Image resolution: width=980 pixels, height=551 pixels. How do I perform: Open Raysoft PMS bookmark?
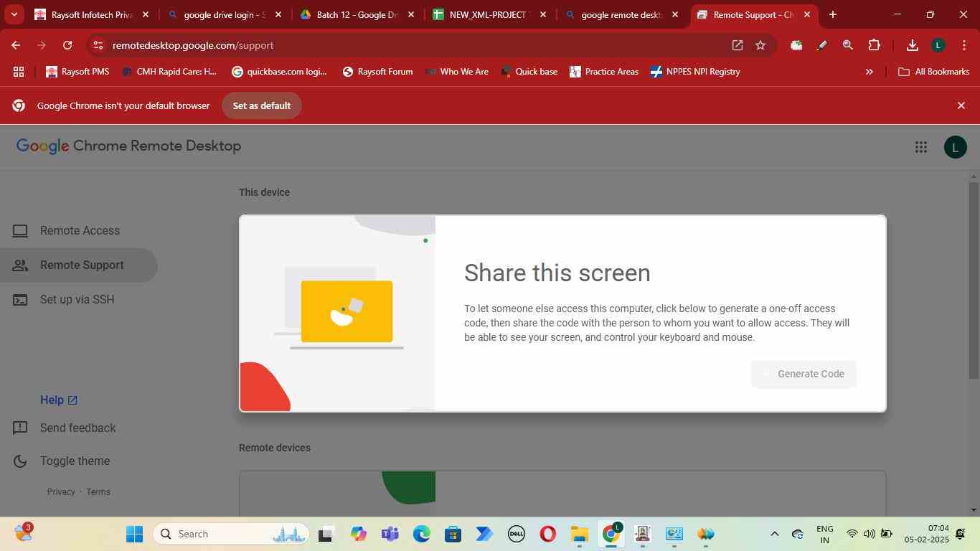point(77,72)
